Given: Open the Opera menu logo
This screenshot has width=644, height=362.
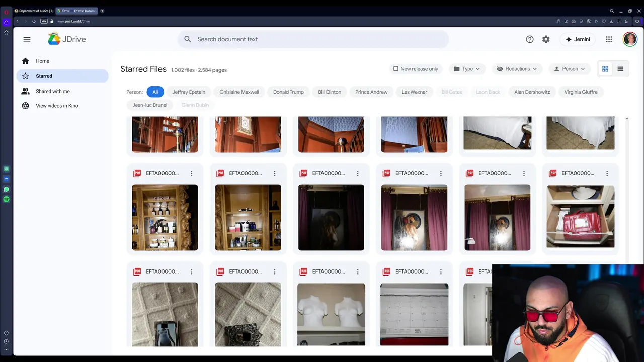Looking at the screenshot, I should click(6, 12).
